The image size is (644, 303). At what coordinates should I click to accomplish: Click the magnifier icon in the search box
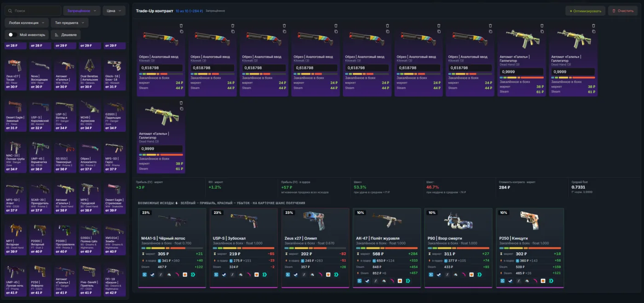click(x=10, y=11)
